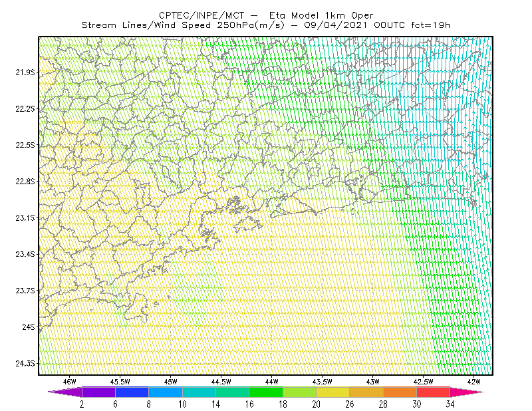Select the red swatch between 30 and 34
The height and width of the screenshot is (411, 532).
click(x=434, y=392)
